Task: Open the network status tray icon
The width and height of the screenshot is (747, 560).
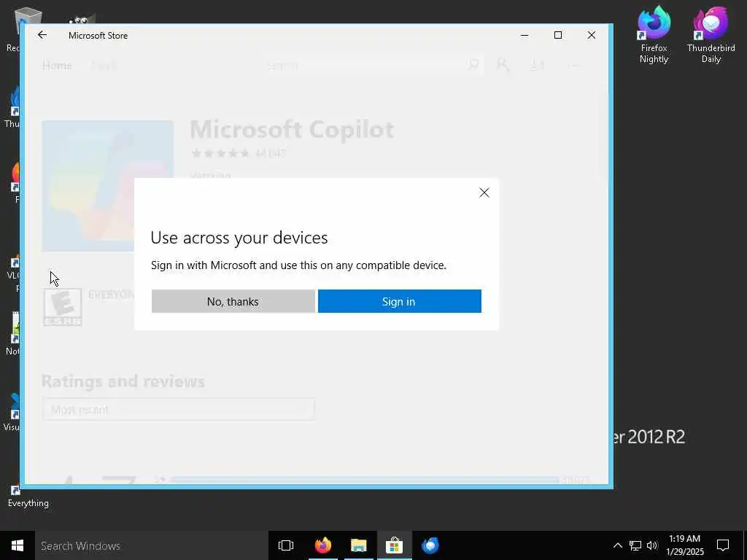Action: [635, 545]
